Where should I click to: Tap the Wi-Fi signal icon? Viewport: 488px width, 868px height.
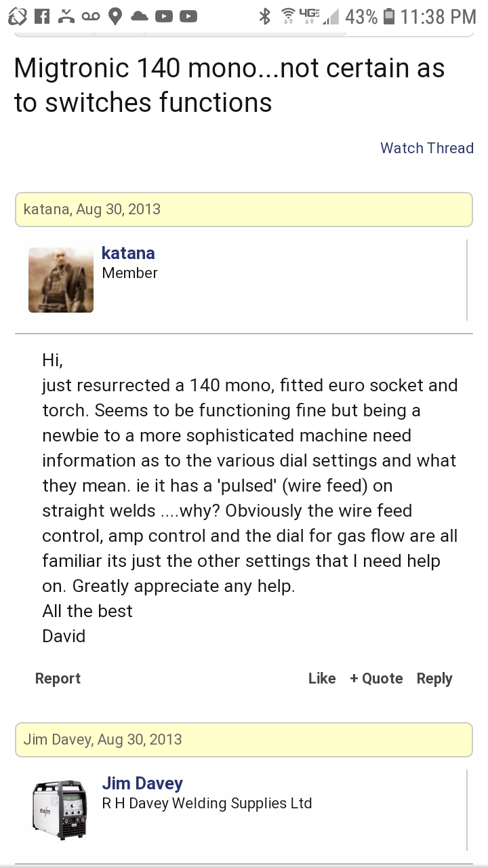point(291,16)
